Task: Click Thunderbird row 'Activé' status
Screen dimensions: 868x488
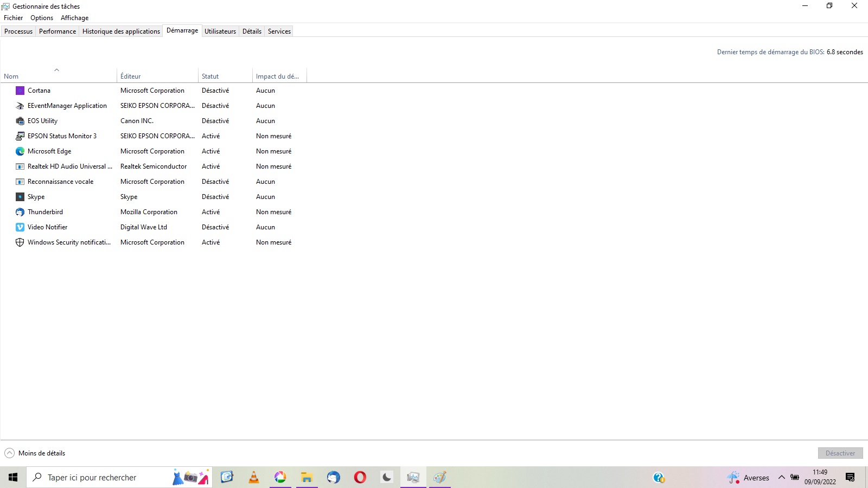Action: 211,212
